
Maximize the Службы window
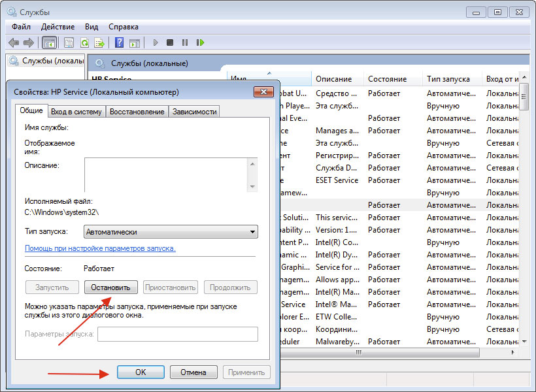pos(497,12)
